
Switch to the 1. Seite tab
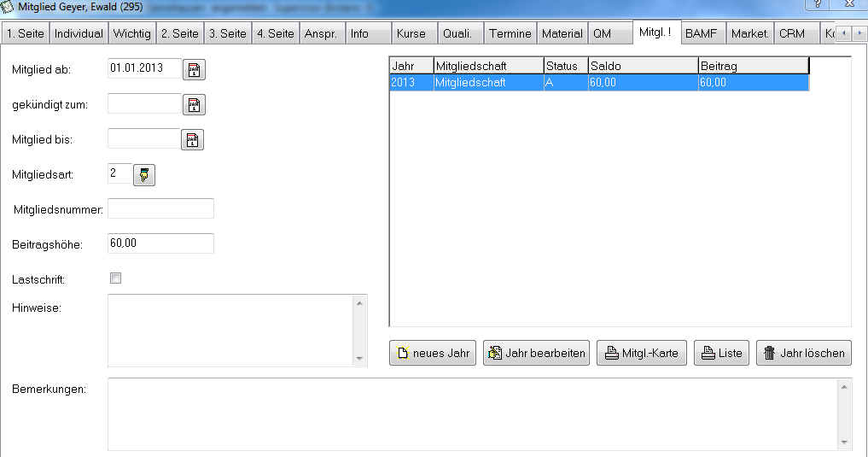[26, 33]
